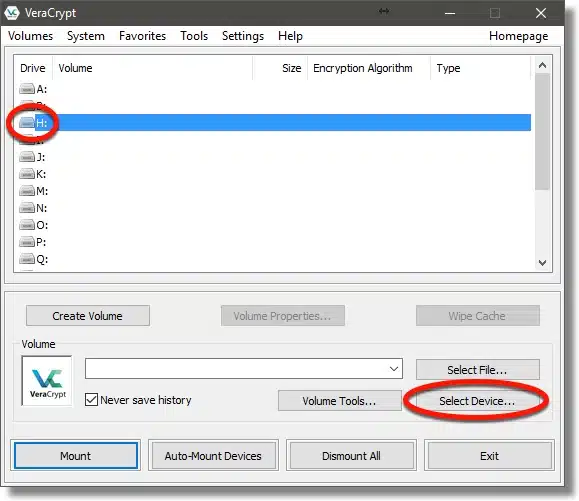The width and height of the screenshot is (579, 501).
Task: Open the Help menu
Action: [x=290, y=36]
